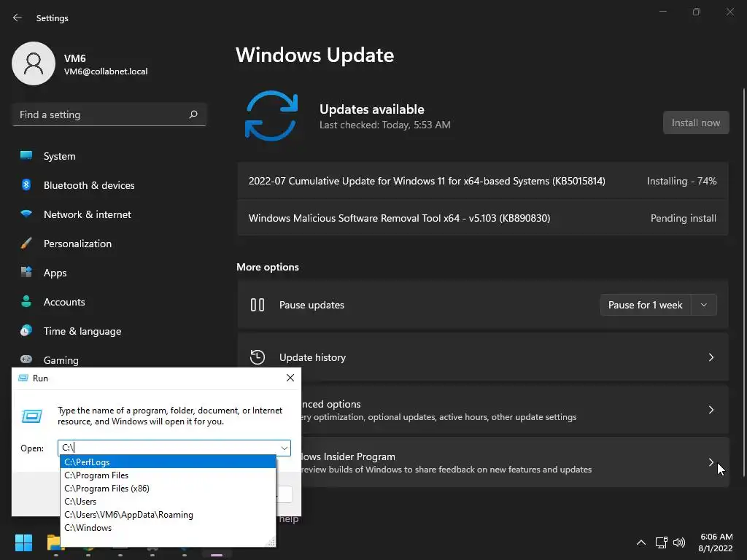Screen dimensions: 747x560
Task: Click the Settings window vertical scrollbar
Action: 743,282
